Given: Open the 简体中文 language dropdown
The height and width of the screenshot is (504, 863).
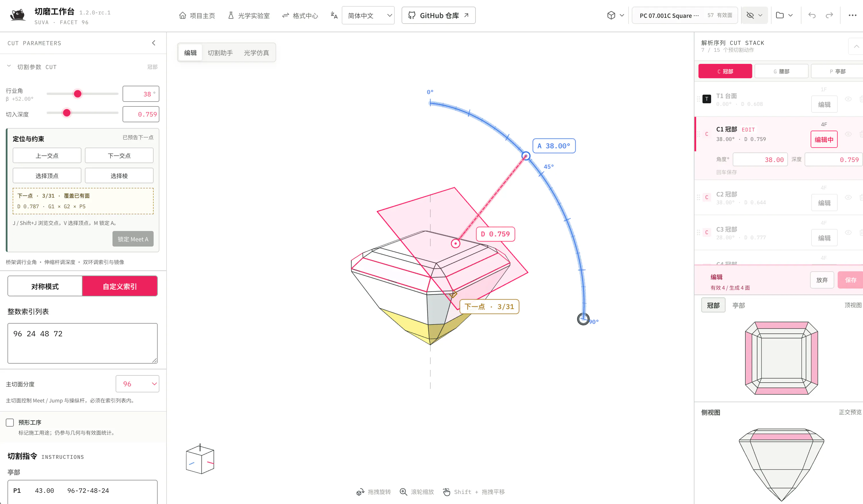Looking at the screenshot, I should (368, 16).
